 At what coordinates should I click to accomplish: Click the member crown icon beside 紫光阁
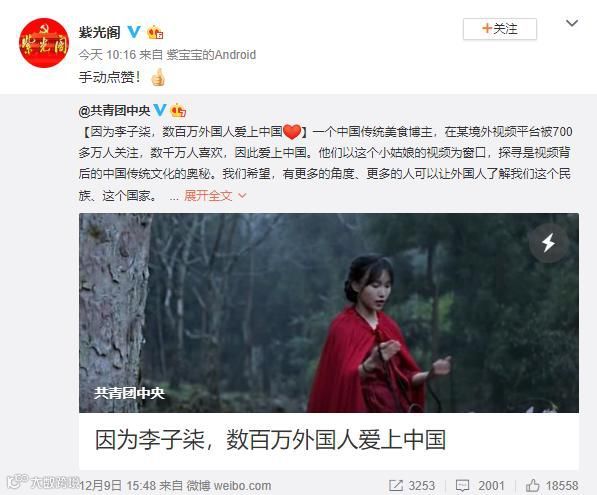tap(155, 32)
